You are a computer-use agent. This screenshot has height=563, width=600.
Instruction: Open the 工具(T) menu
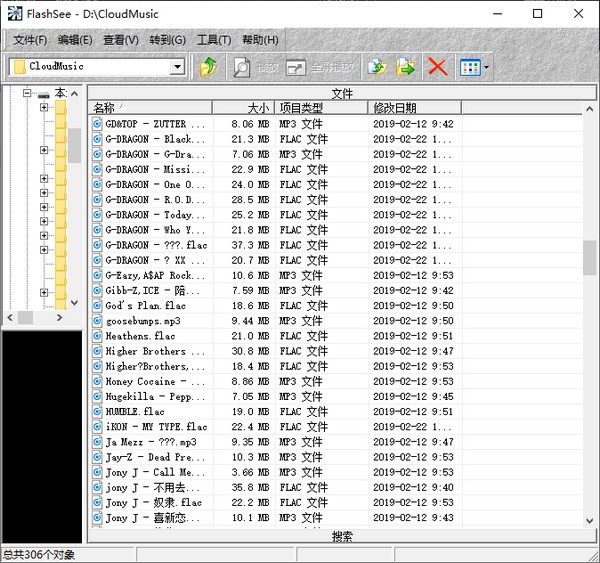coord(213,40)
